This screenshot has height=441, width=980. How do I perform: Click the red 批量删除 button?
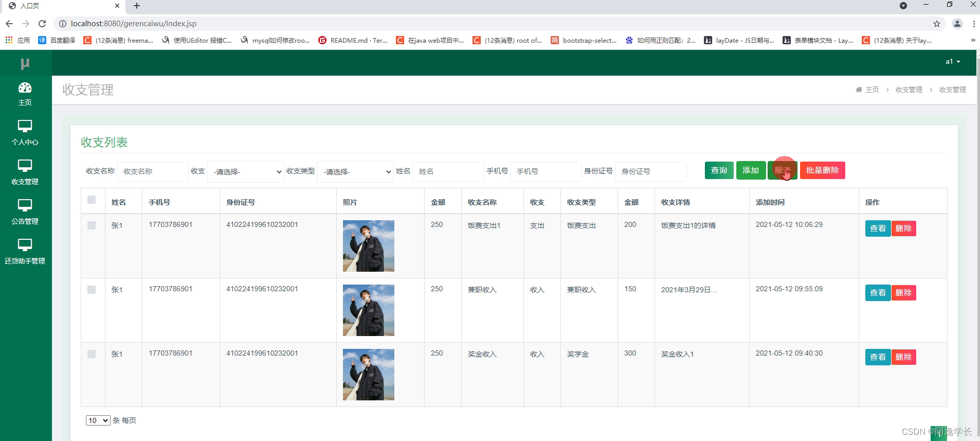click(822, 170)
